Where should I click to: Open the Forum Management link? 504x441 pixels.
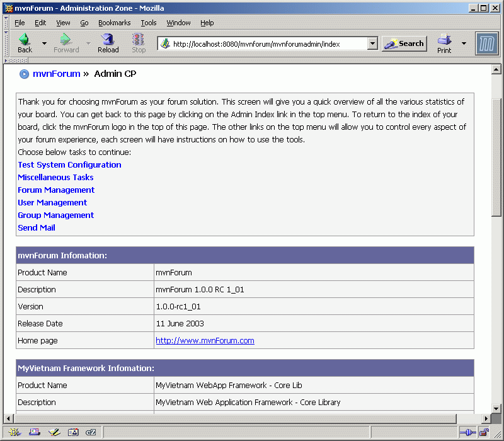pos(56,190)
